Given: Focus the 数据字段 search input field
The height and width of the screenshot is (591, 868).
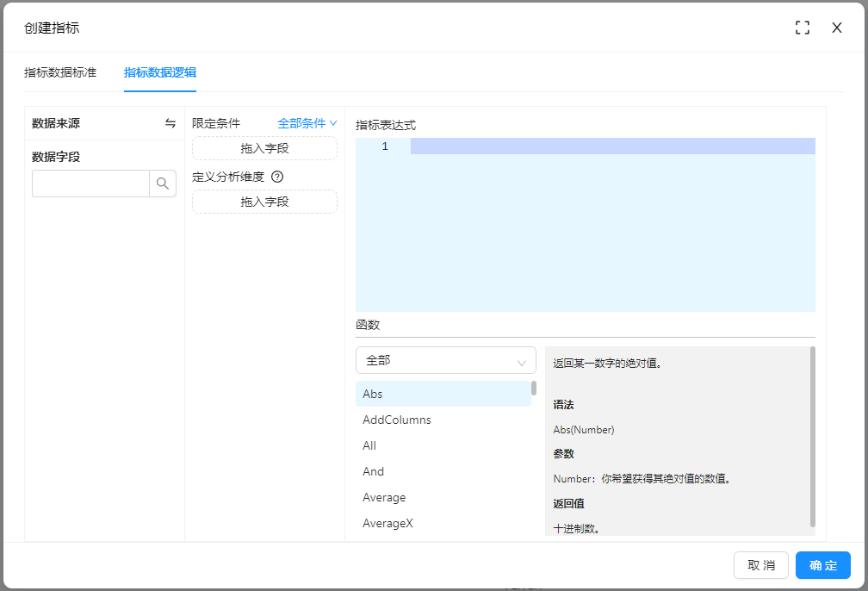Looking at the screenshot, I should pos(91,184).
